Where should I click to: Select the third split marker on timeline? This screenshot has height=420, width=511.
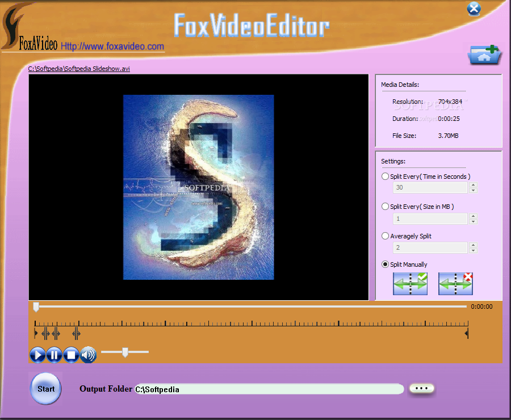[x=76, y=333]
